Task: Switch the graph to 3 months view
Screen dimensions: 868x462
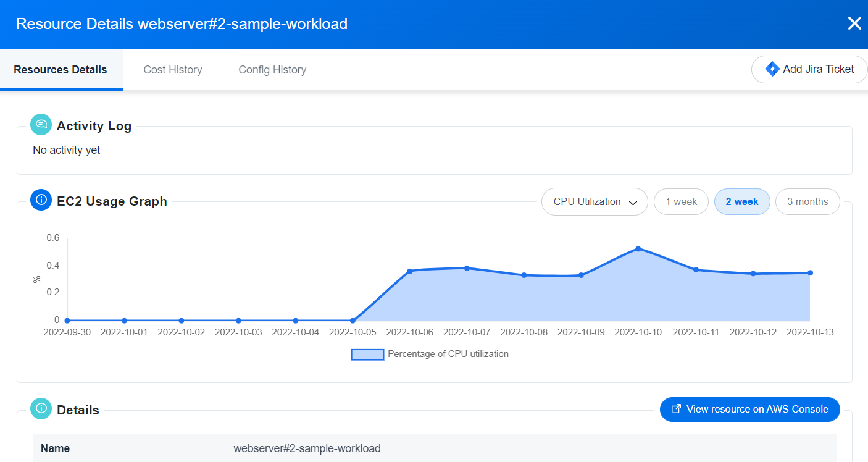Action: [807, 201]
